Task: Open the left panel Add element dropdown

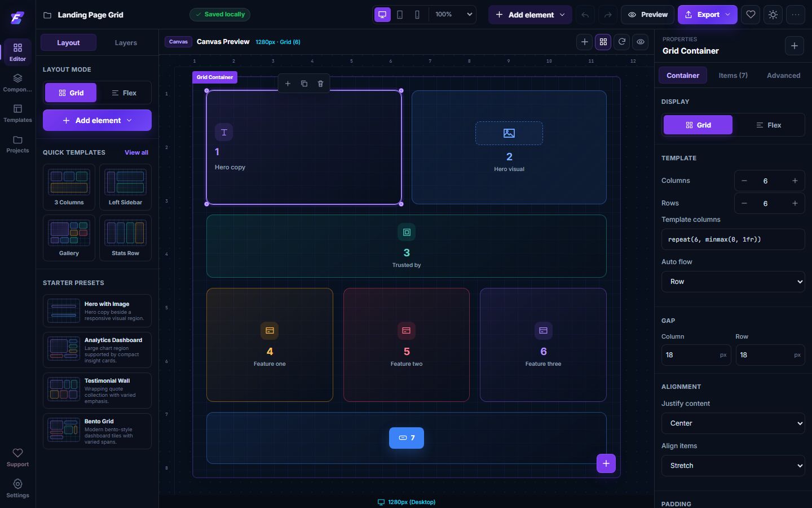Action: [97, 120]
